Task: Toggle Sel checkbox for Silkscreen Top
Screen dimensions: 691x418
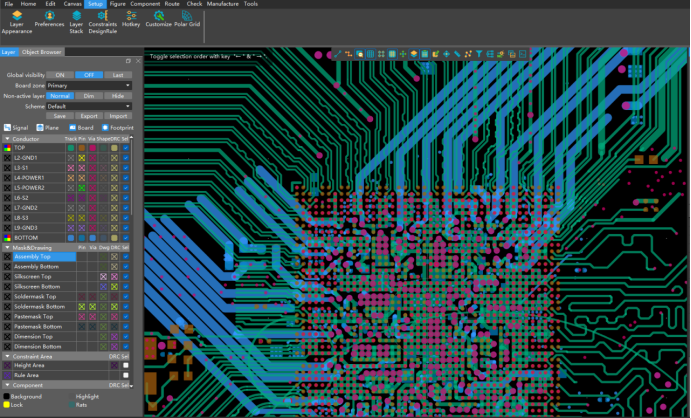Action: 126,277
